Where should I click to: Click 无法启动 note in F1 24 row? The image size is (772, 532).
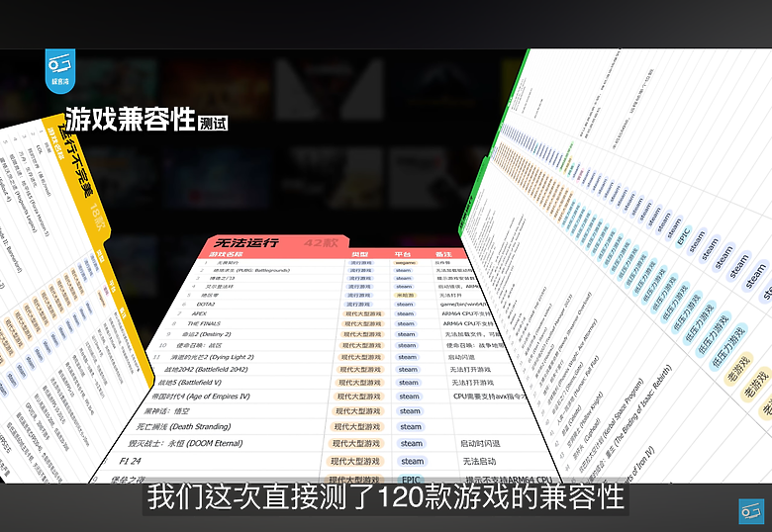pos(479,461)
